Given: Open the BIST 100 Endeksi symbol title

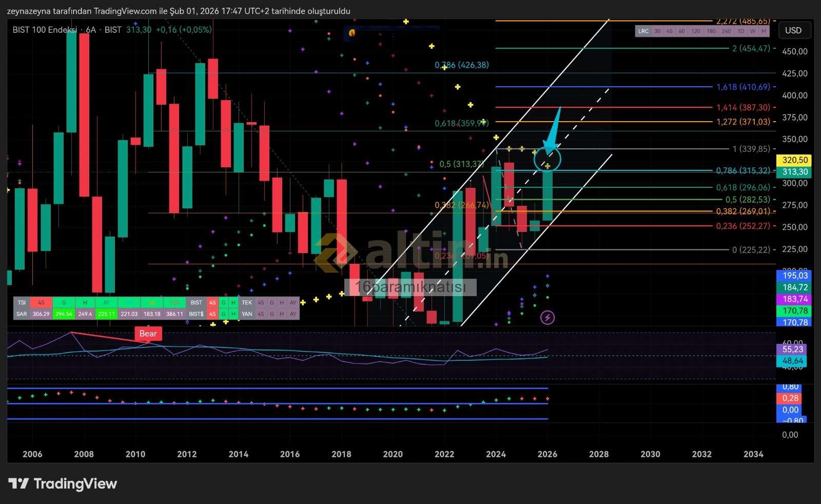Looking at the screenshot, I should coord(45,30).
